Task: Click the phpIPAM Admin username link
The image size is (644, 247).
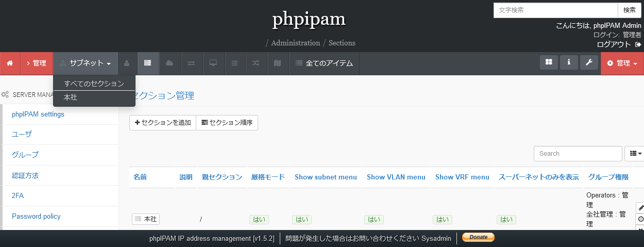Action: click(x=617, y=25)
